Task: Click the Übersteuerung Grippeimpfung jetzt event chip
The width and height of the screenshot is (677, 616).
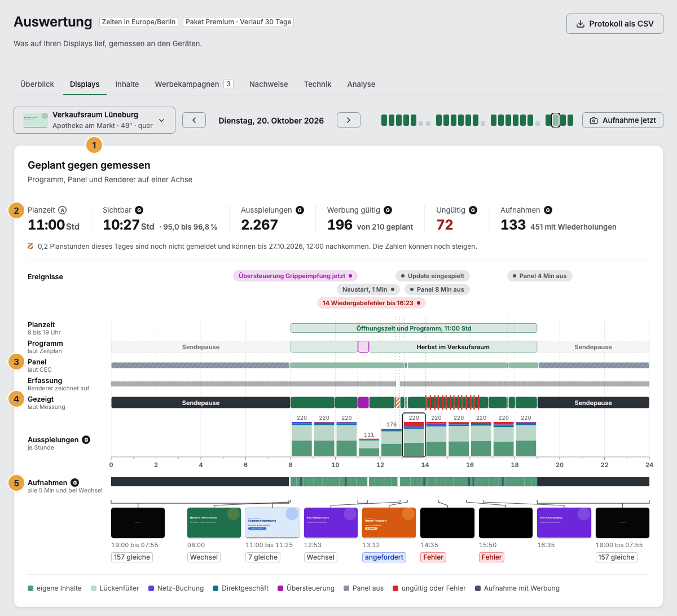Action: click(295, 276)
